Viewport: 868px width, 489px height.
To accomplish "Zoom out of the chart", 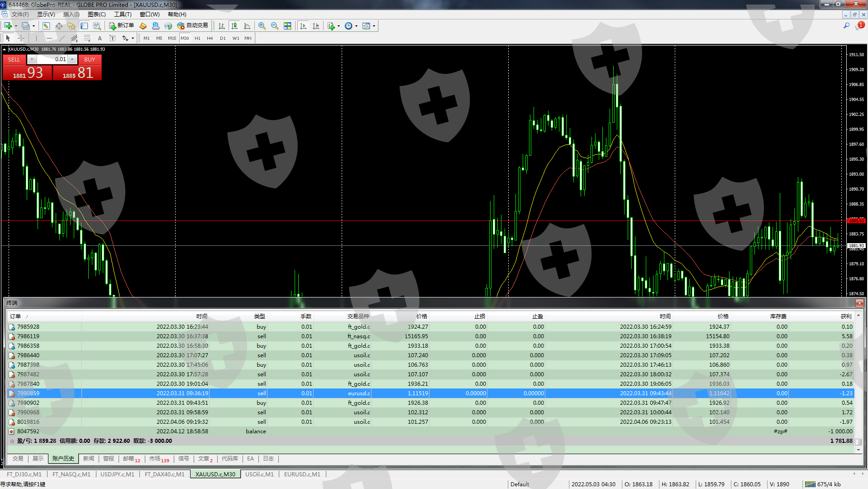I will click(x=274, y=26).
